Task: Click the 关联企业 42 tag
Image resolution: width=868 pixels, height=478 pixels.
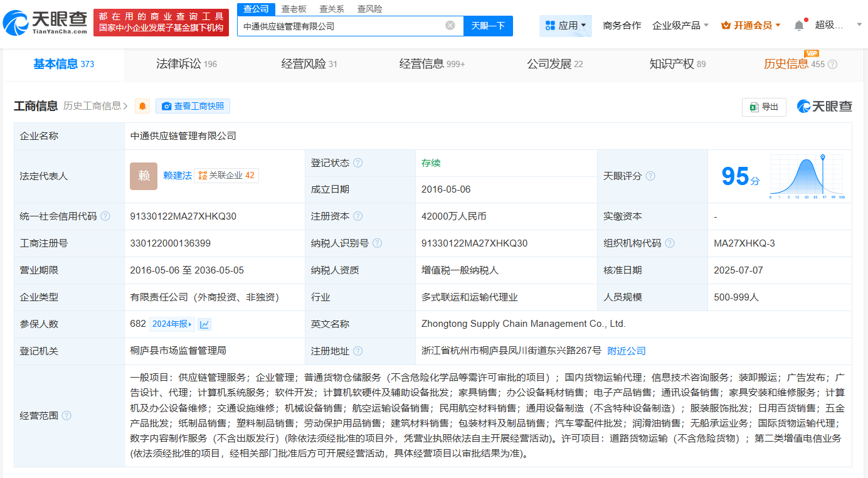Action: pyautogui.click(x=226, y=176)
